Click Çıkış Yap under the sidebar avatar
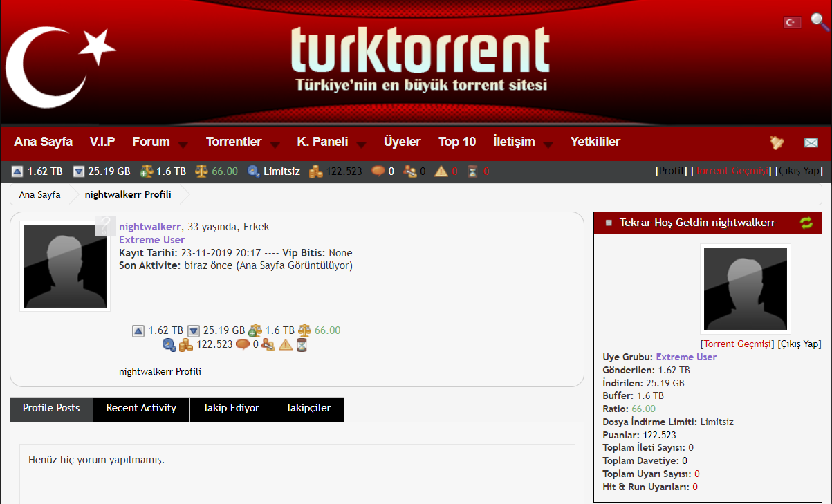Image resolution: width=832 pixels, height=504 pixels. (800, 344)
